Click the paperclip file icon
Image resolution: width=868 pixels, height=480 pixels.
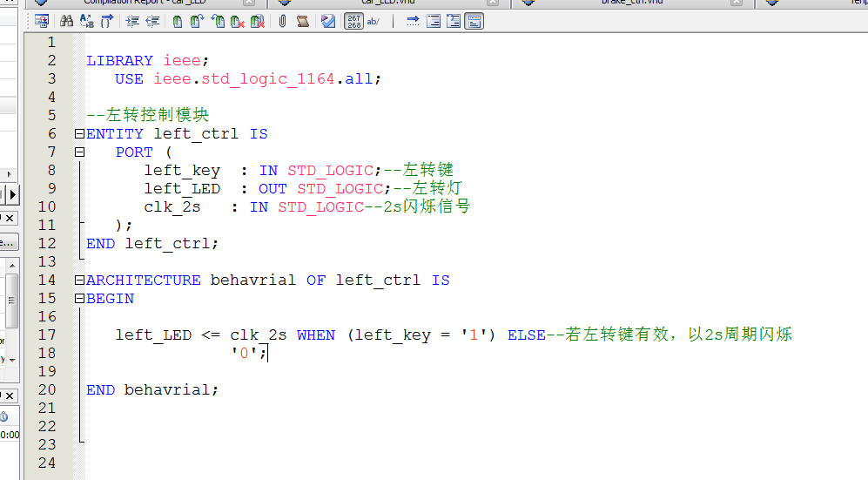(x=282, y=21)
